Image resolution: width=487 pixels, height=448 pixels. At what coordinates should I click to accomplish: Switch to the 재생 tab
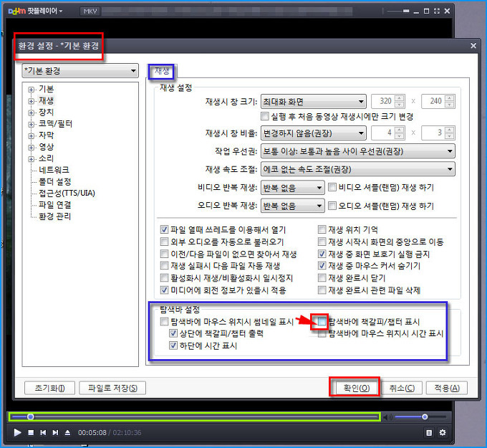[x=162, y=71]
